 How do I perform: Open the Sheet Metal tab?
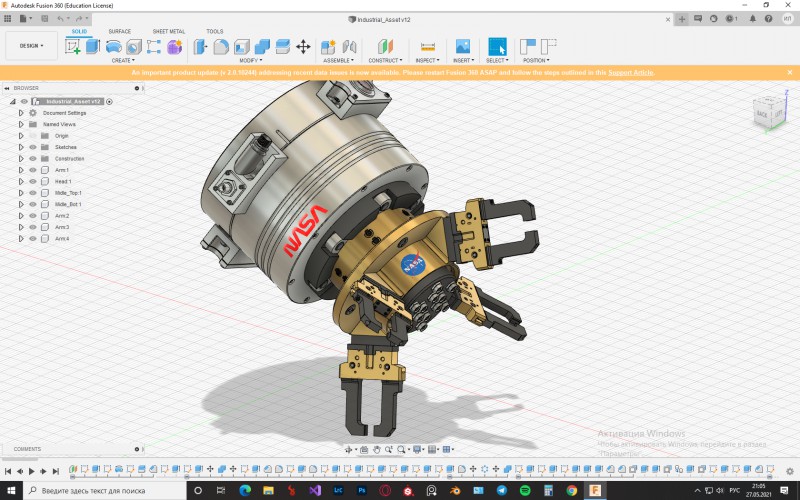(168, 31)
